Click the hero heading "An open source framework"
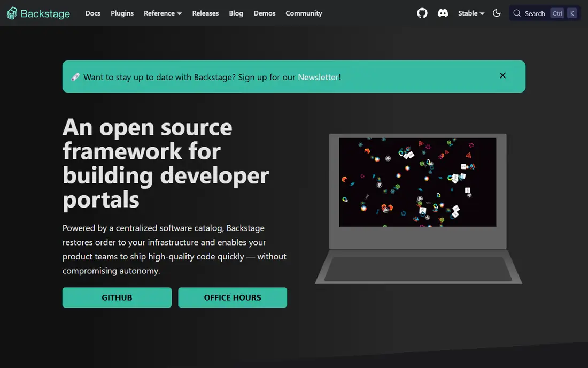Viewport: 588px width, 368px height. (166, 163)
